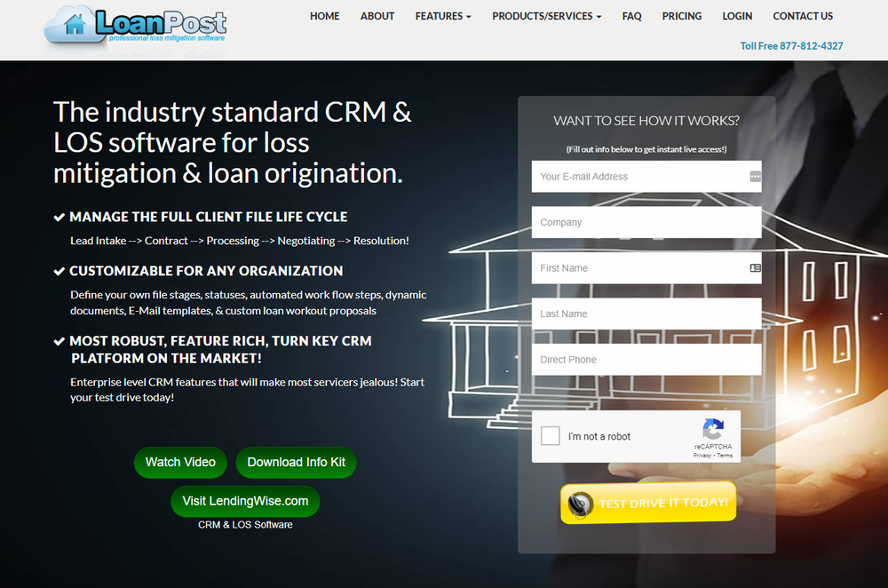The height and width of the screenshot is (588, 888).
Task: Click 'The industry standard CRM & LOS software' heading
Action: tap(232, 143)
